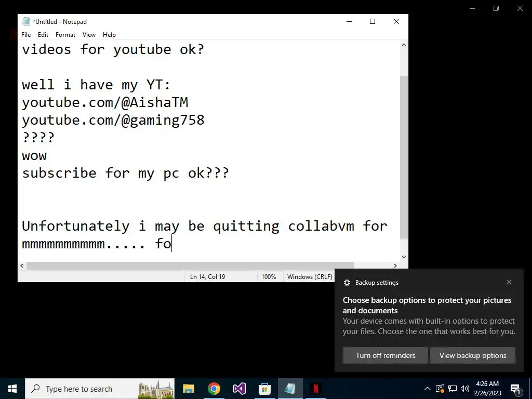The height and width of the screenshot is (399, 532).
Task: Click View backup options button
Action: tap(473, 355)
